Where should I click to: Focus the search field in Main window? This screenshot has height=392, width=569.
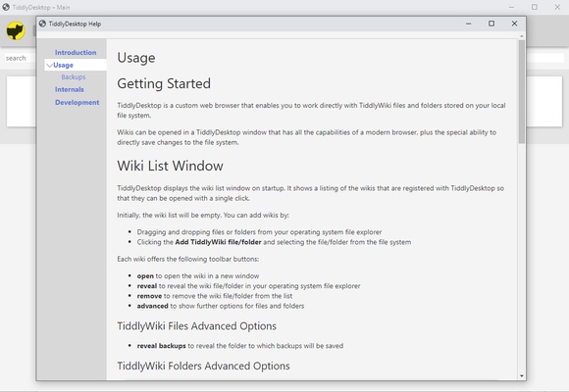[20, 58]
